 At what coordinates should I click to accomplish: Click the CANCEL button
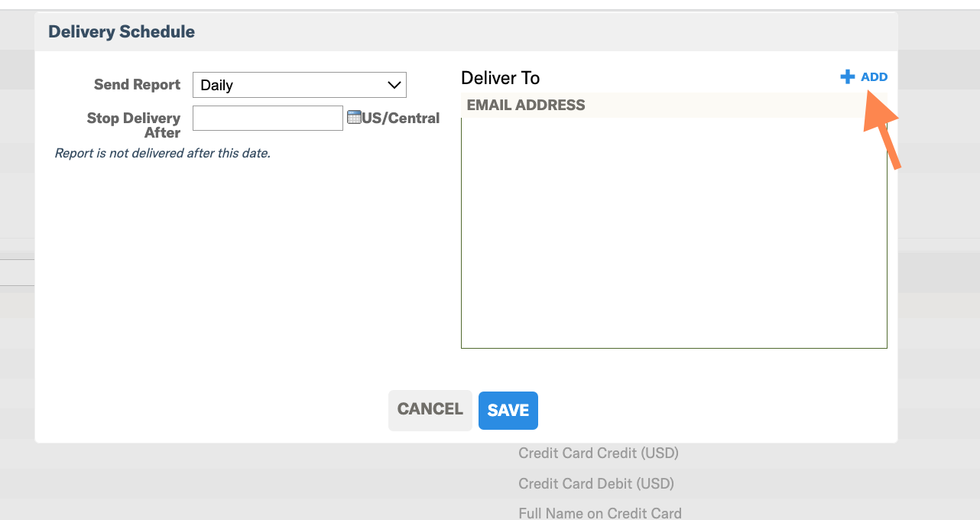pyautogui.click(x=430, y=410)
